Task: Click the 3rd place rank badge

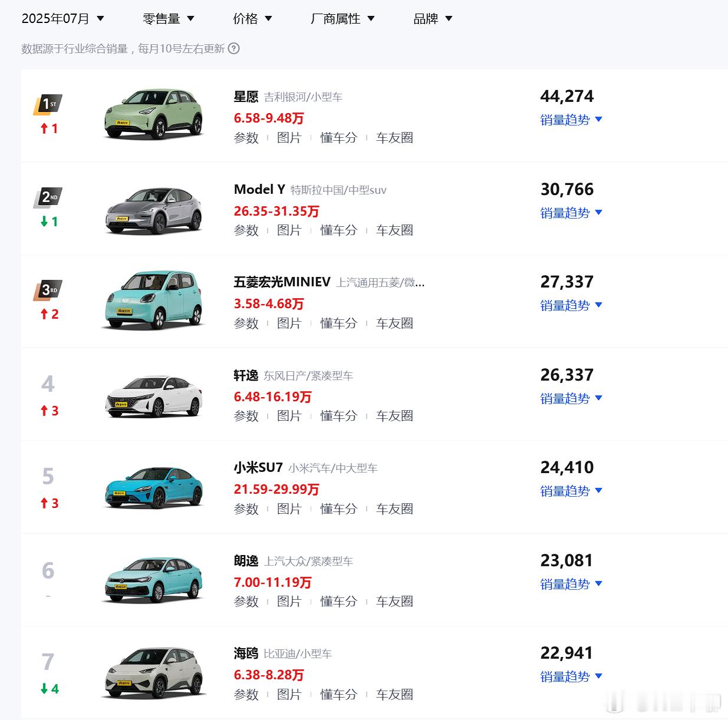Action: click(48, 290)
